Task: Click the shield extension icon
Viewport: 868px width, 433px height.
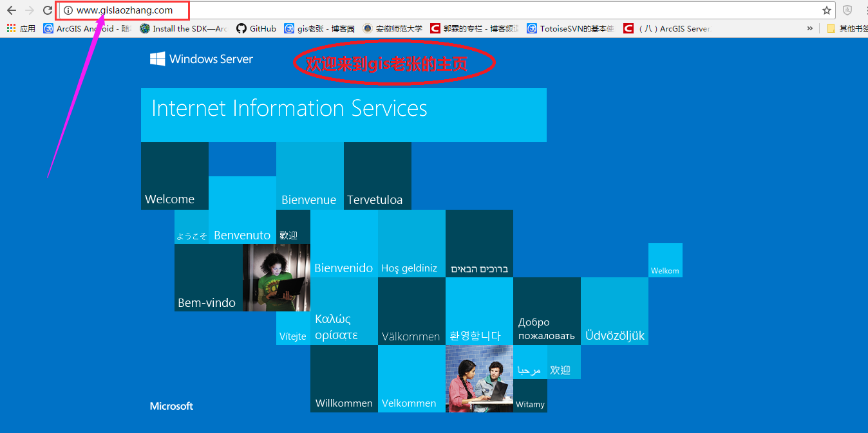Action: pos(847,10)
